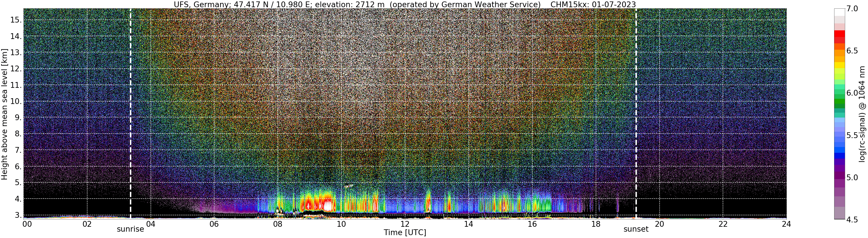The width and height of the screenshot is (868, 238).
Task: Click the 12 tick label on the time axis
Action: [405, 224]
